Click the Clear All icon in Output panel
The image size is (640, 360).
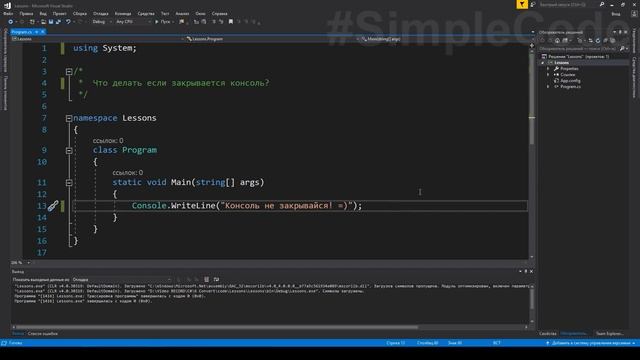coord(207,280)
